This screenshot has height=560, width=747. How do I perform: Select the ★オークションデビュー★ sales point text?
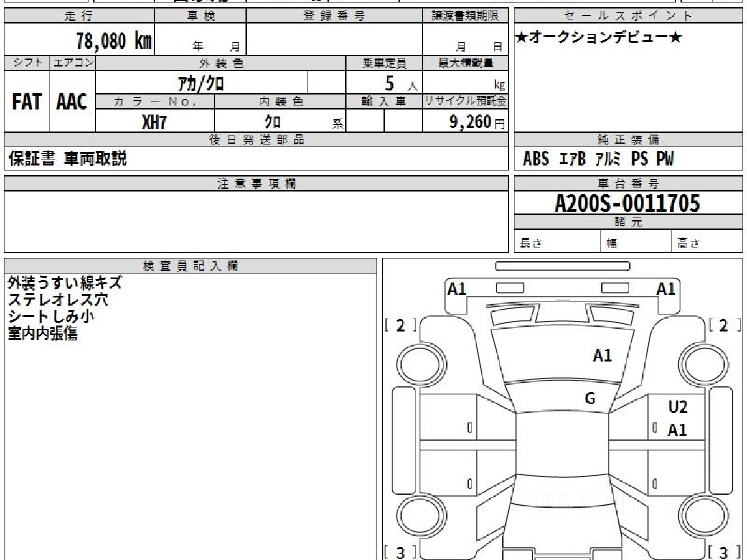(599, 38)
